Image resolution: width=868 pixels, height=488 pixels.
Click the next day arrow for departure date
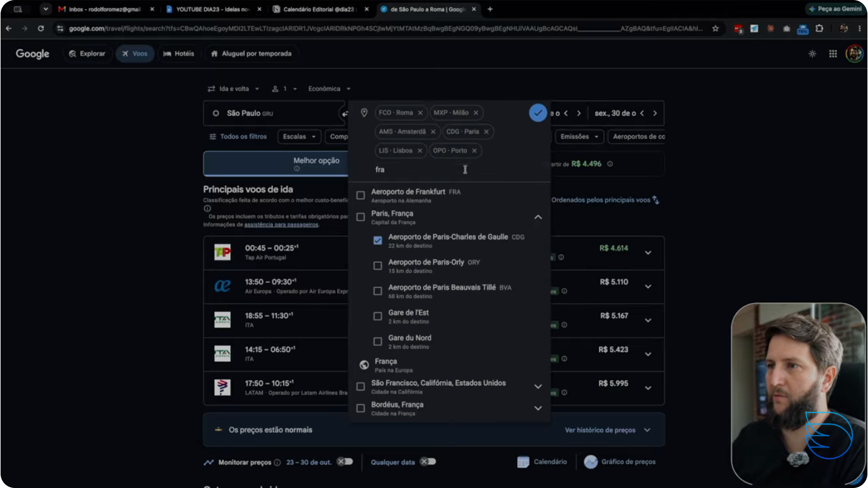click(x=578, y=113)
